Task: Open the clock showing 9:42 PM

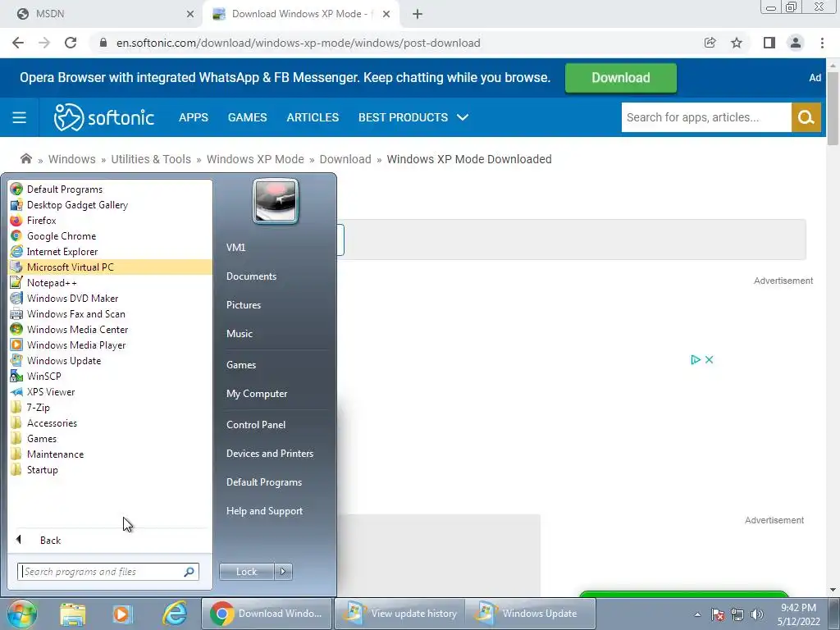Action: (799, 614)
